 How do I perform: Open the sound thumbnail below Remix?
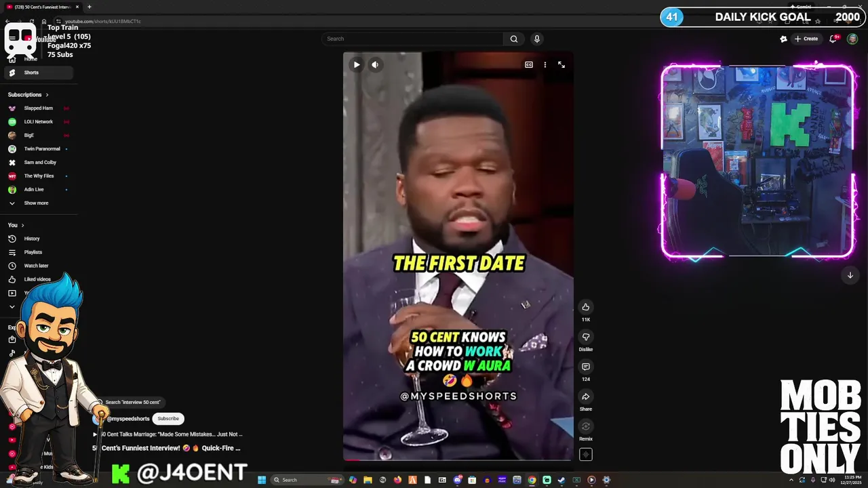point(586,455)
